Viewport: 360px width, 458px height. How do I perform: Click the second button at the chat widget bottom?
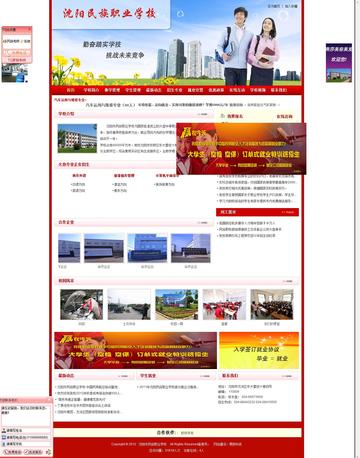tap(33, 452)
